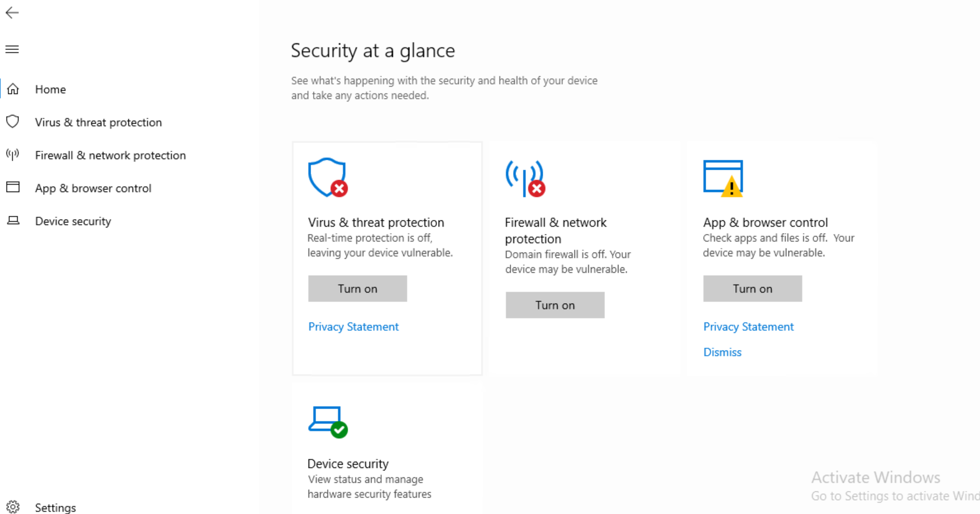980x514 pixels.
Task: Click the Settings gear icon
Action: (x=13, y=507)
